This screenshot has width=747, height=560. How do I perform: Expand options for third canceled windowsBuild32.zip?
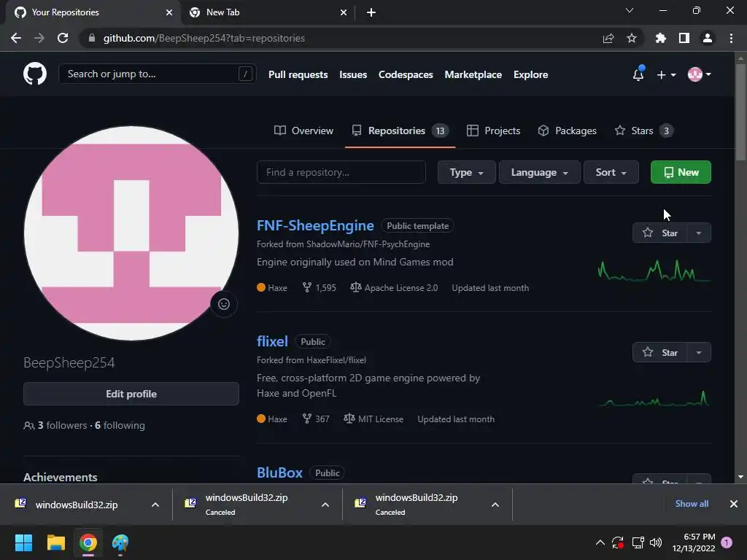pyautogui.click(x=495, y=505)
